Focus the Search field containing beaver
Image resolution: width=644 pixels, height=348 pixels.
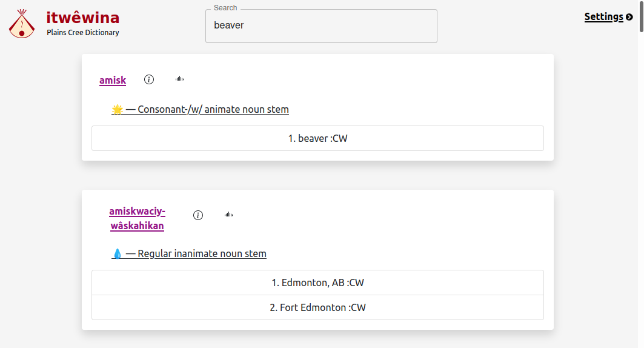(321, 26)
